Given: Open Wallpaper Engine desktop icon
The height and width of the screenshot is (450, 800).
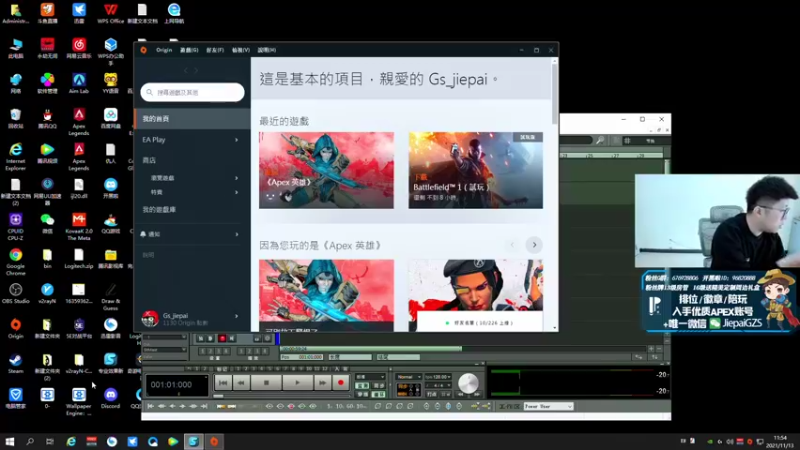Looking at the screenshot, I should click(79, 402).
